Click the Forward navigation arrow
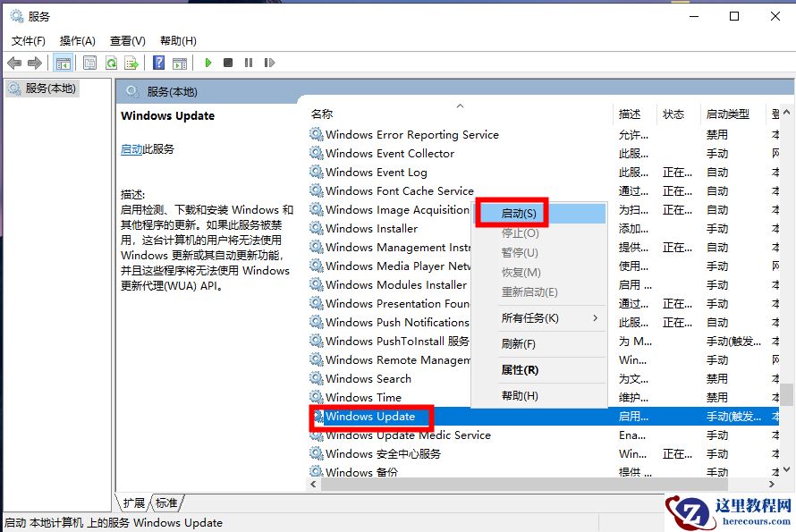Image resolution: width=796 pixels, height=532 pixels. coord(35,63)
